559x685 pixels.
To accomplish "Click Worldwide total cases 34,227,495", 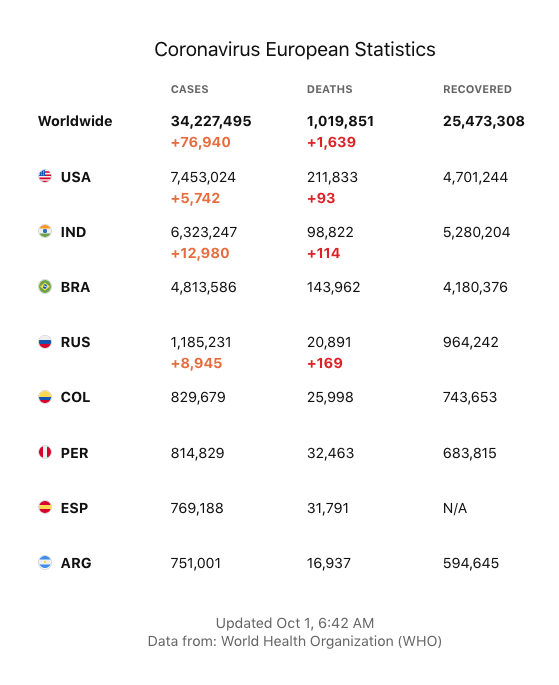I will pyautogui.click(x=211, y=121).
